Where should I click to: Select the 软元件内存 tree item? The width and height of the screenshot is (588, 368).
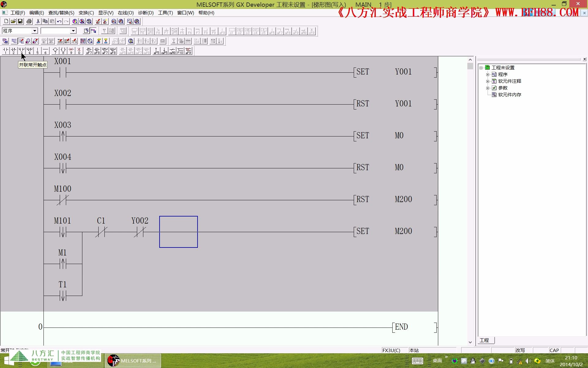click(x=509, y=95)
